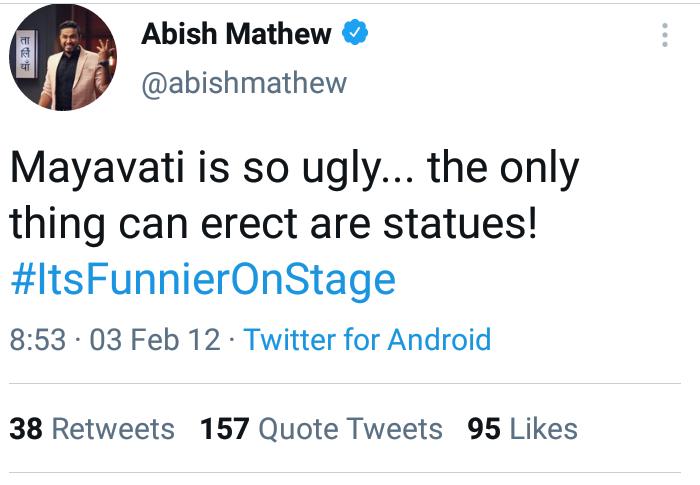Open the @abishmathew handle link
This screenshot has height=485, width=700.
point(244,82)
